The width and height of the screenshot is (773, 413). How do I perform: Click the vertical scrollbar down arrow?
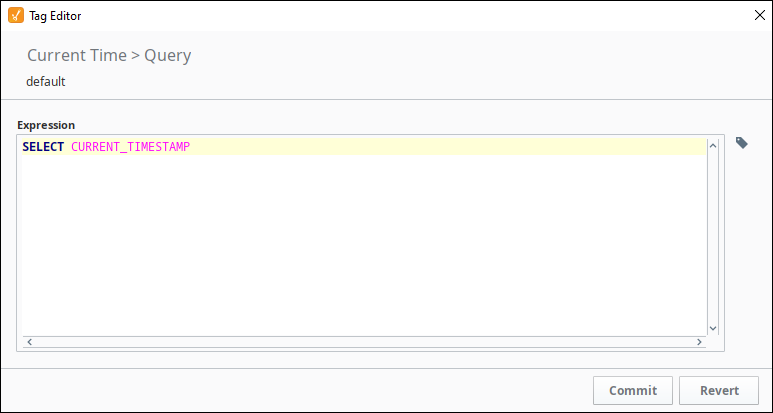[713, 328]
